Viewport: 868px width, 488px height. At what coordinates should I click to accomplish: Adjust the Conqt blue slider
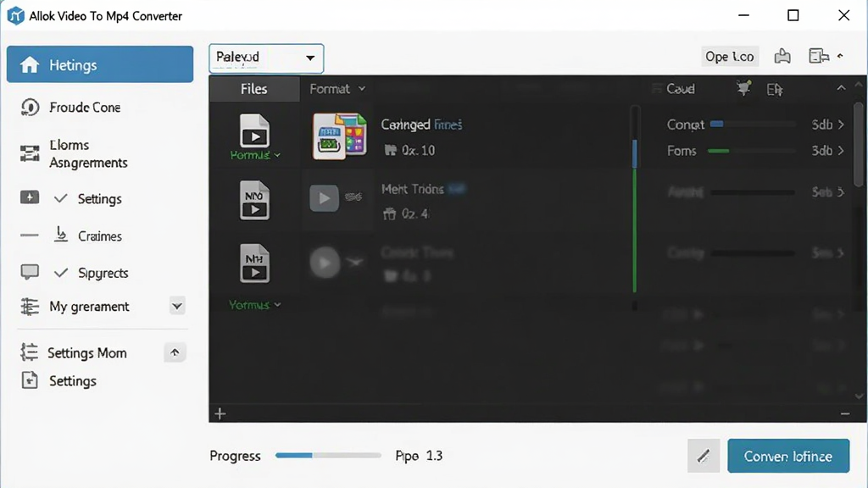click(x=753, y=125)
